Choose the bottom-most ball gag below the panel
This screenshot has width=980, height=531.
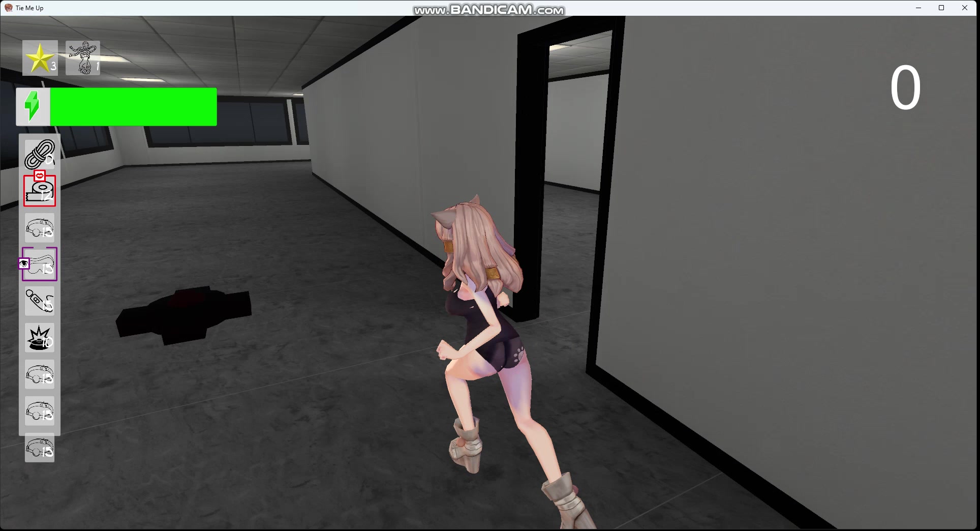click(x=40, y=448)
